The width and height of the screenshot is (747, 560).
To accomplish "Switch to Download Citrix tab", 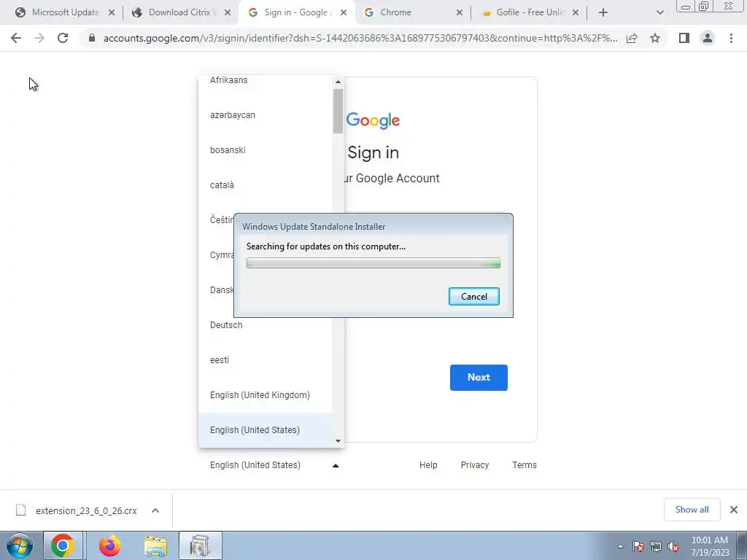I will click(x=182, y=12).
